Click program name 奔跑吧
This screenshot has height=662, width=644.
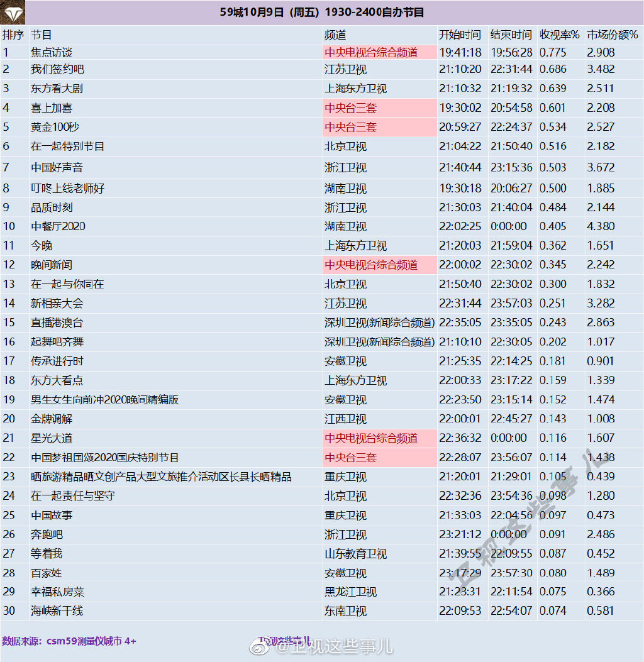pyautogui.click(x=47, y=535)
